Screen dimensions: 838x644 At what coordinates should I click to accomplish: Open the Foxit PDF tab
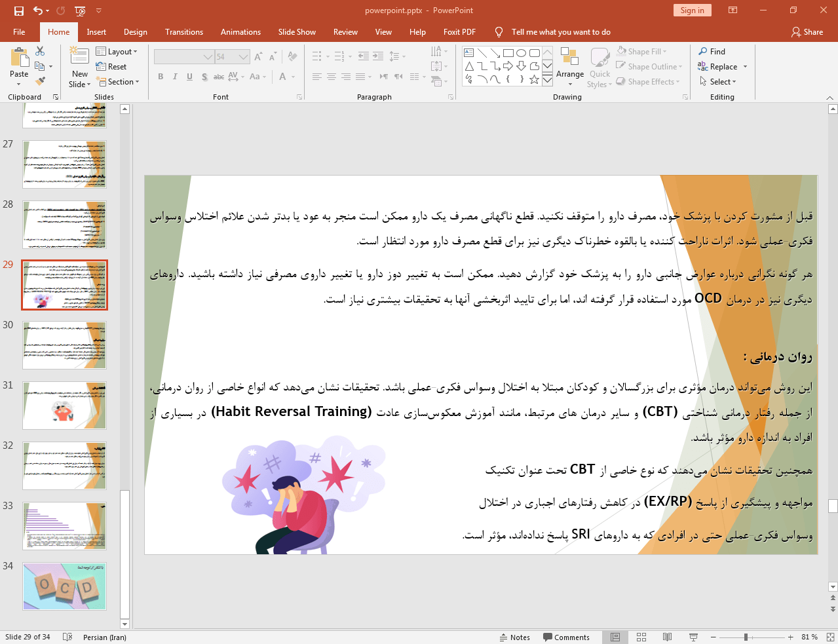click(x=459, y=32)
